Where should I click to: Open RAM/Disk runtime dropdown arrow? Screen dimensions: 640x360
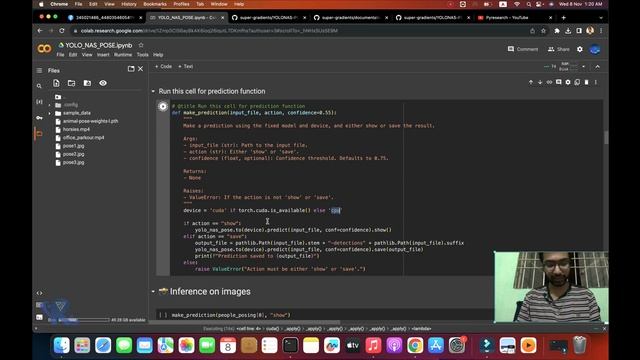coord(584,67)
